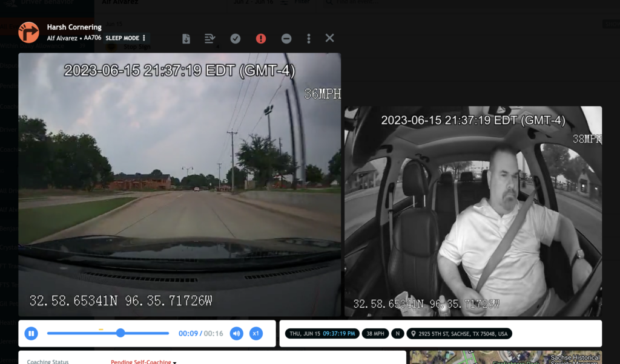Viewport: 620px width, 364px height.
Task: Click the 00:09 current time display
Action: tap(188, 334)
